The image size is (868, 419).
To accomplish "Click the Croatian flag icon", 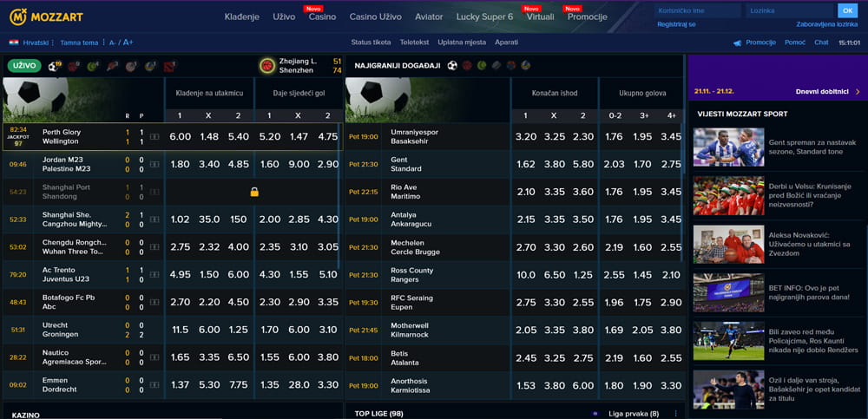I will [x=14, y=42].
